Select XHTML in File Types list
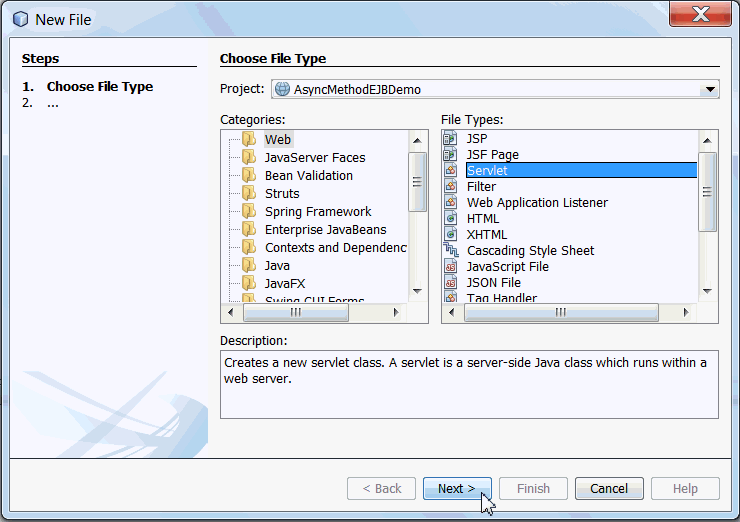 (x=487, y=234)
